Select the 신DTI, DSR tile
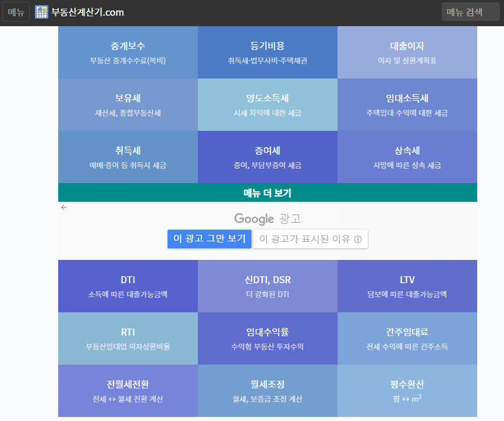504x421 pixels. tap(268, 286)
